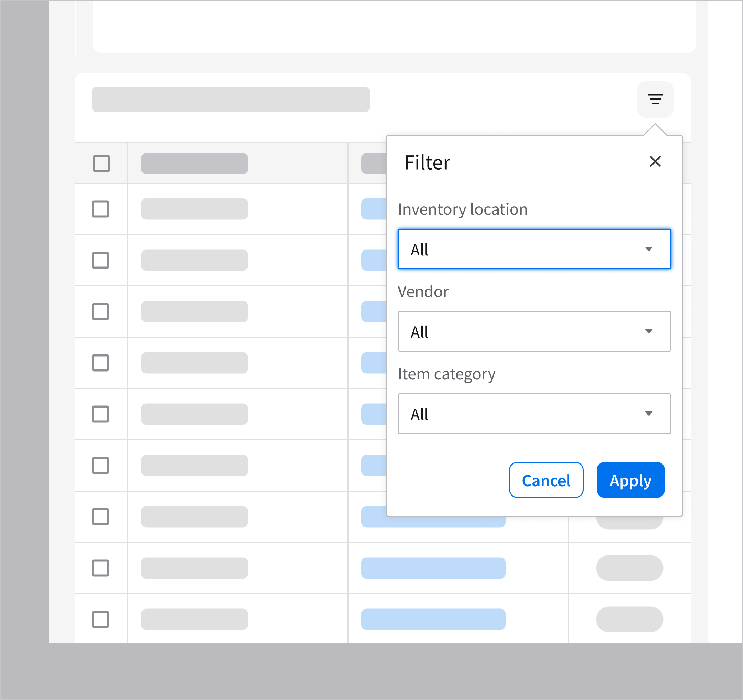743x700 pixels.
Task: Toggle the select-all header checkbox
Action: (x=101, y=164)
